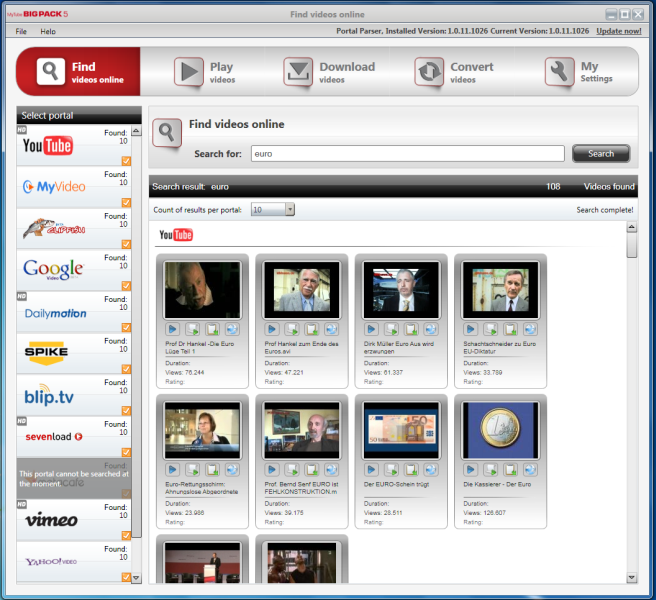Click the magnifier icon beside 'Find videos online' heading
The image size is (656, 600).
(167, 133)
